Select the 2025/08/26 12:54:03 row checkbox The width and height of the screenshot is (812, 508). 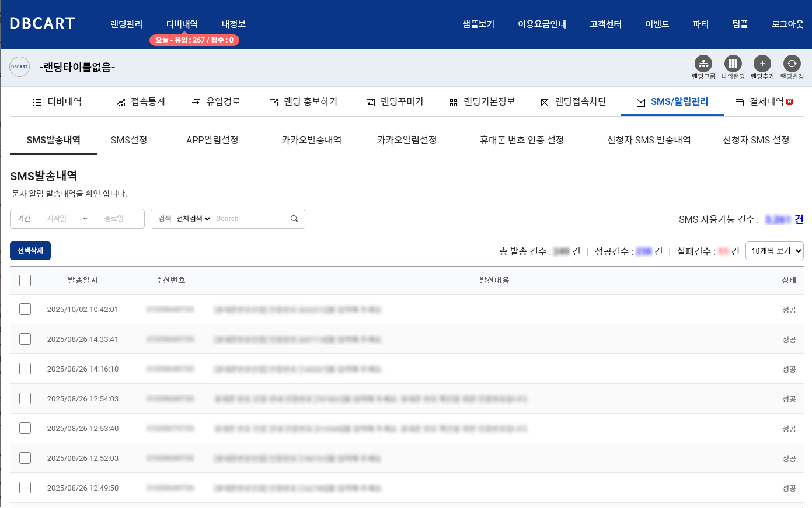point(25,398)
